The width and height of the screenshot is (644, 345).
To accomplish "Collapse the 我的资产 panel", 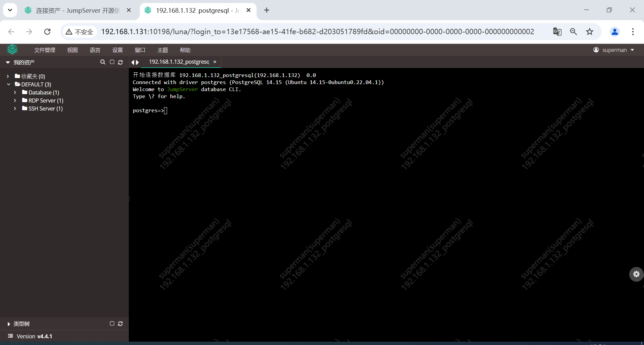I will click(8, 62).
